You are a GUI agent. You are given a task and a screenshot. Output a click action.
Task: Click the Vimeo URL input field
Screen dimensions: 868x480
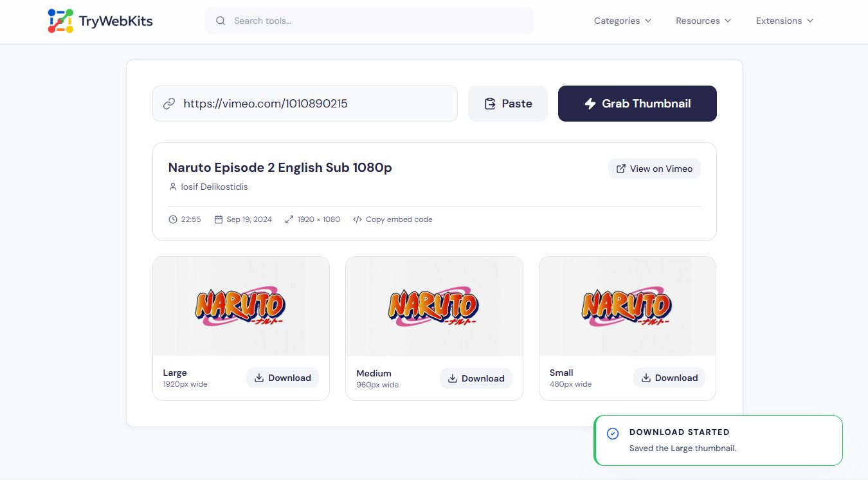pyautogui.click(x=305, y=104)
